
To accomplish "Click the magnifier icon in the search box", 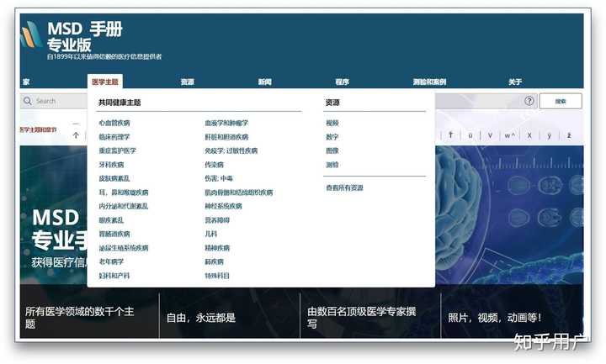I will [x=28, y=101].
